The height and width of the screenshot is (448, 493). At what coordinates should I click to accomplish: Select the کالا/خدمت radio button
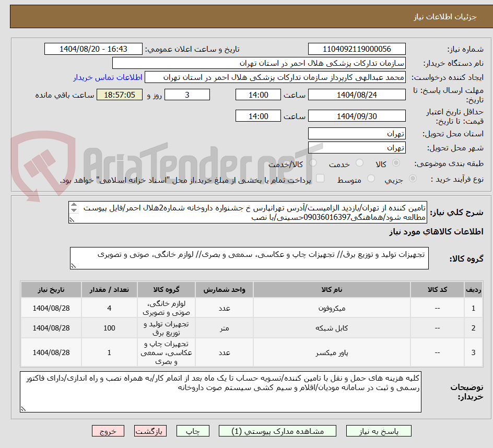[313, 163]
